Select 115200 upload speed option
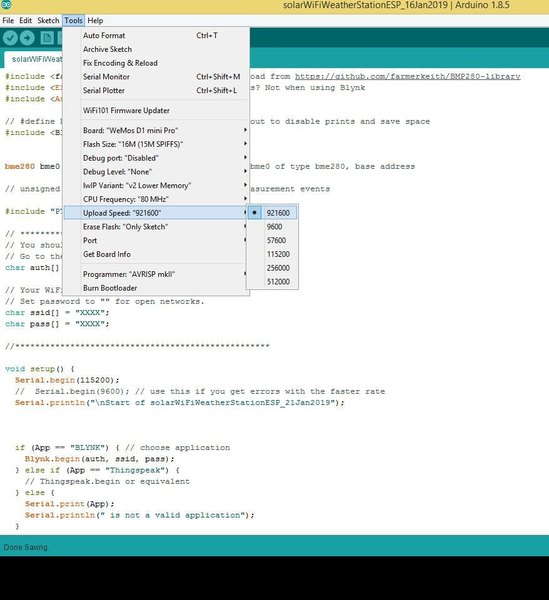The image size is (549, 600). (x=272, y=254)
